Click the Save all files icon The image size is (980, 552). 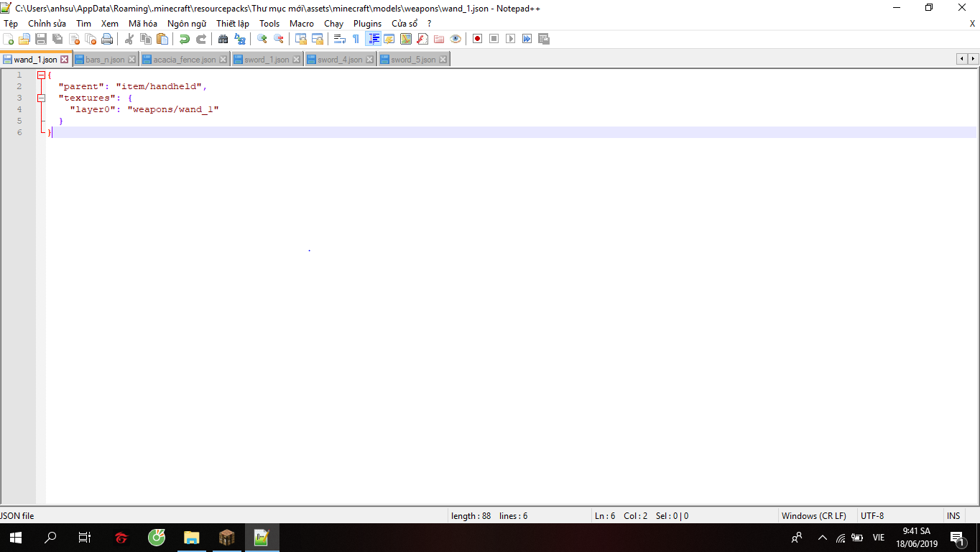click(57, 39)
